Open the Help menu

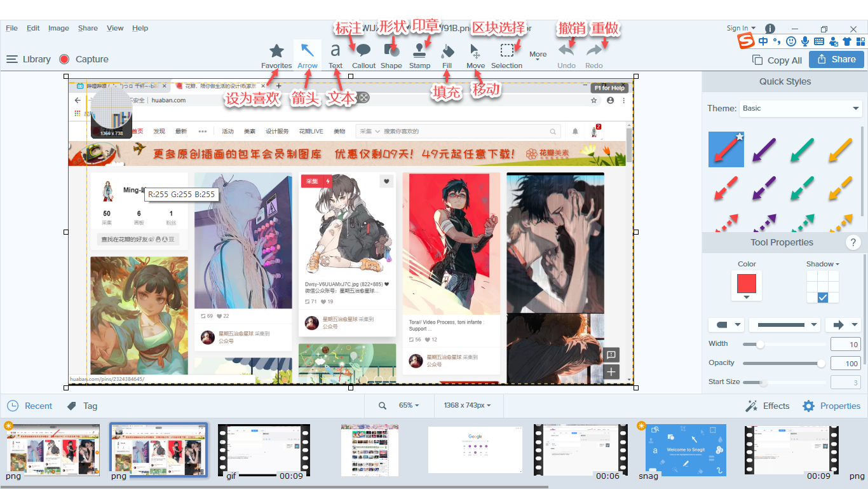[140, 28]
